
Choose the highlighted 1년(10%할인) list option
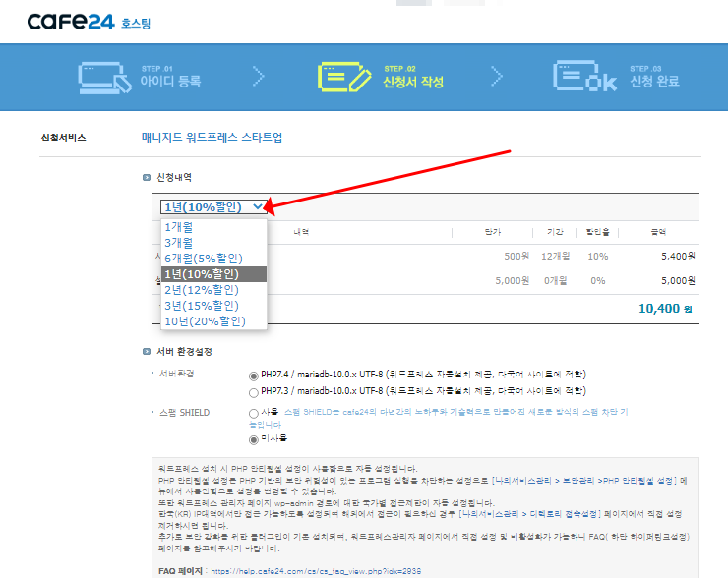pyautogui.click(x=214, y=274)
